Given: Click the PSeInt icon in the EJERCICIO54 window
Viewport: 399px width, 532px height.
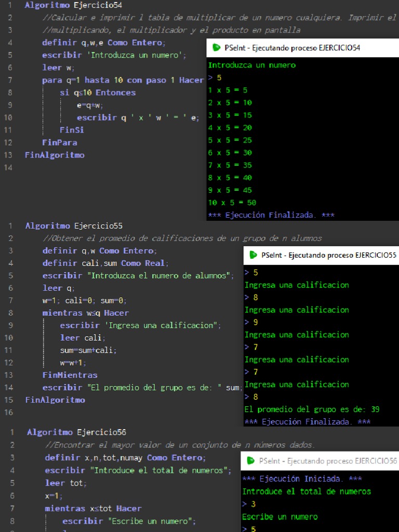Looking at the screenshot, I should 216,48.
